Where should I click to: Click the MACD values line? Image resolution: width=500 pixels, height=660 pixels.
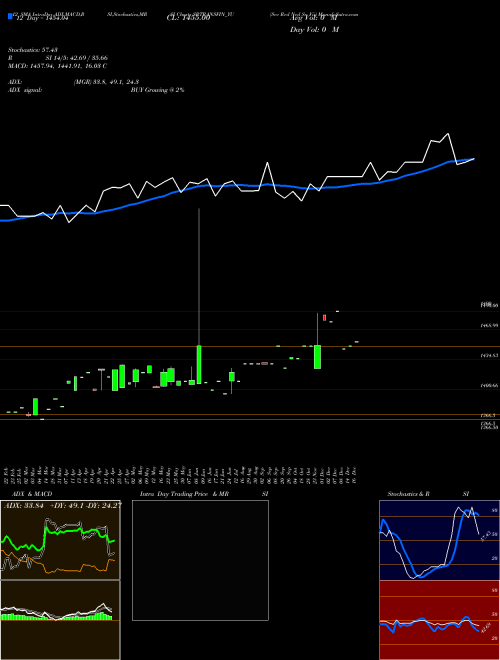(57, 66)
